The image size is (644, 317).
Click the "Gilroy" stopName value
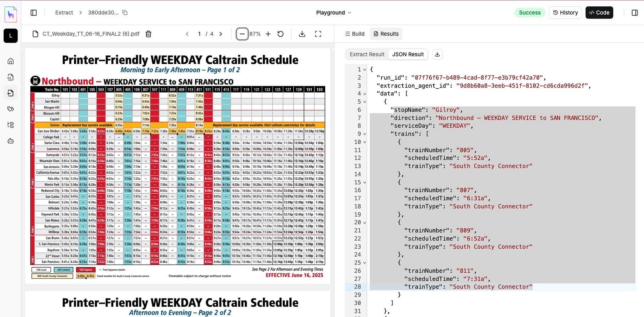445,110
